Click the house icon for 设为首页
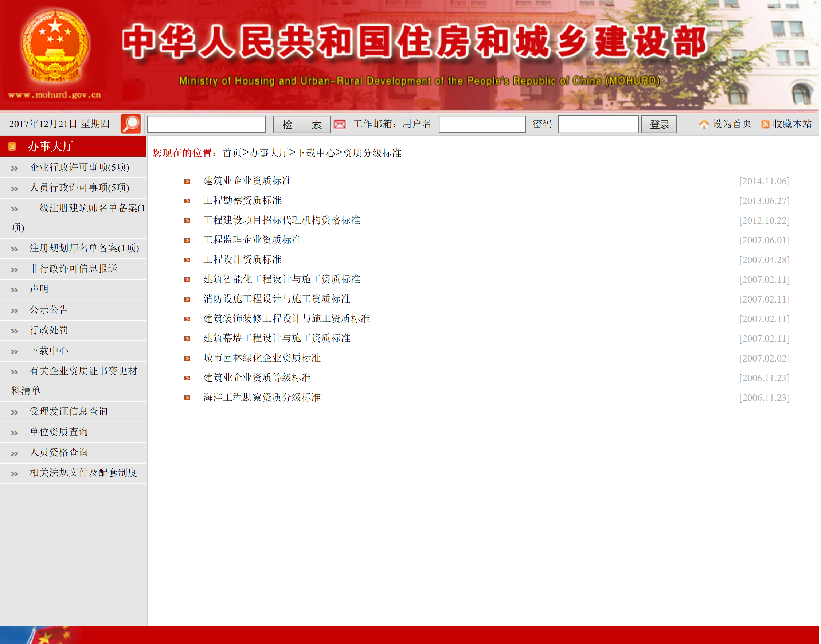821x644 pixels. tap(704, 124)
